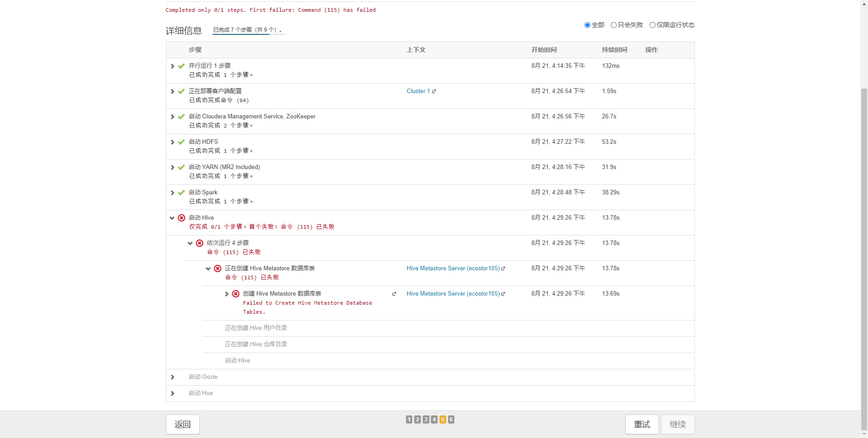Image resolution: width=868 pixels, height=438 pixels.
Task: Go to wizard step 5
Action: point(443,419)
